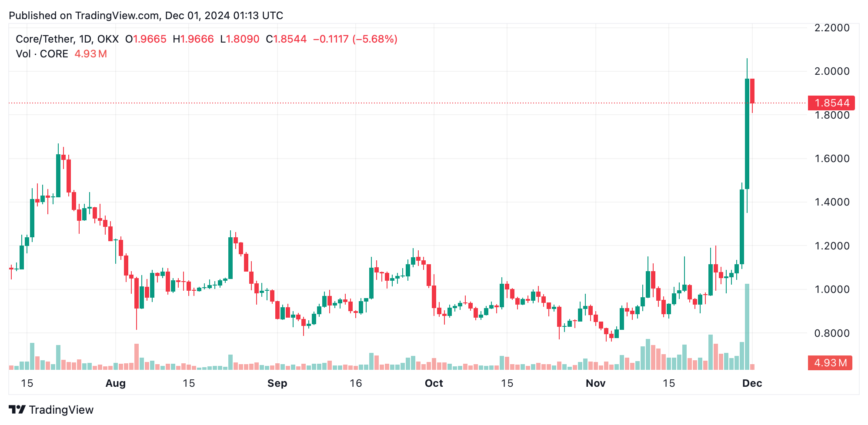
Task: Select the Dec label on time axis
Action: (x=752, y=383)
